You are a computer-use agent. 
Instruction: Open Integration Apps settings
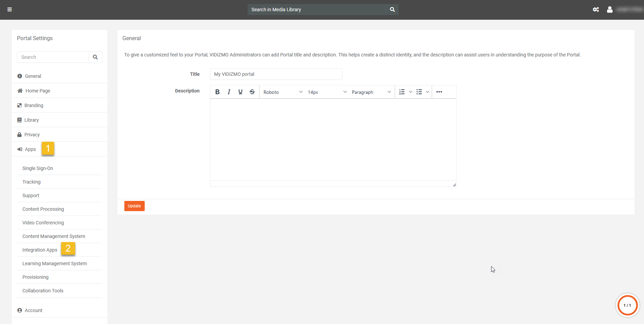40,250
